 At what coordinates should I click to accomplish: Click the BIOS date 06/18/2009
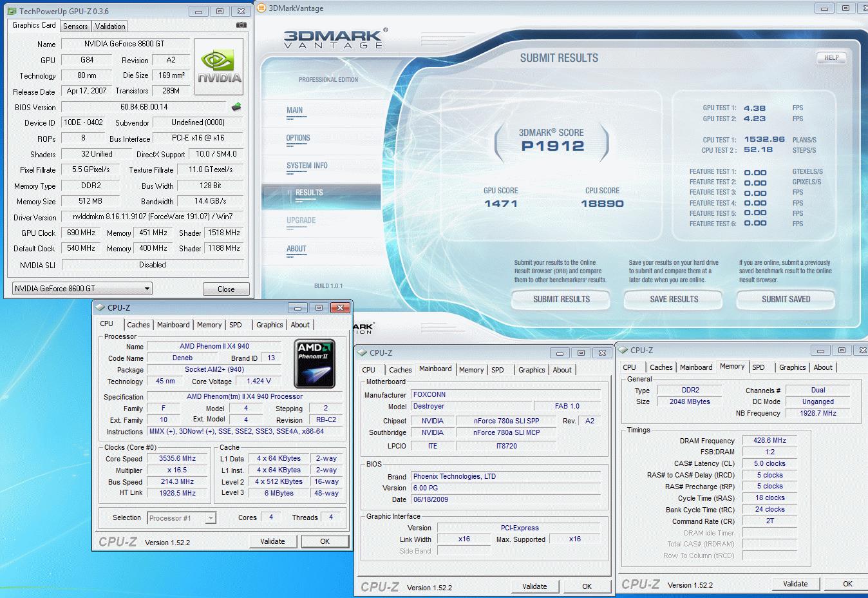pyautogui.click(x=505, y=499)
